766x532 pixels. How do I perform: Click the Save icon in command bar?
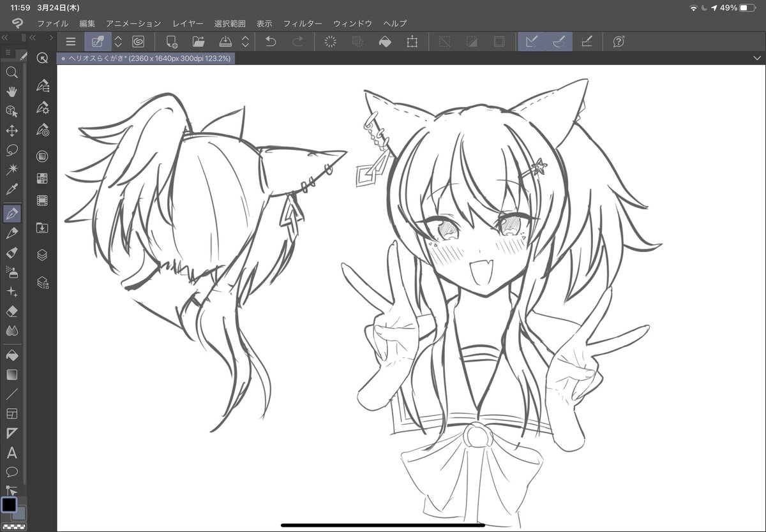coord(225,41)
